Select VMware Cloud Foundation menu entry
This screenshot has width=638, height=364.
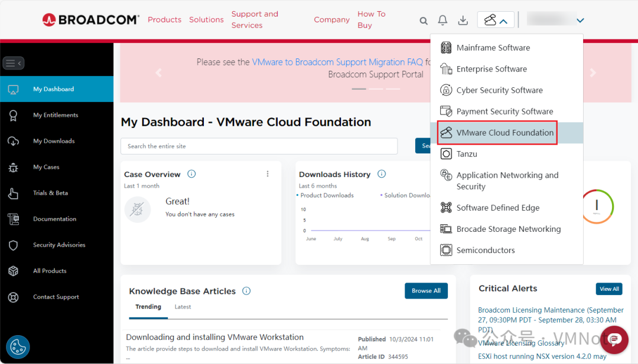coord(505,133)
